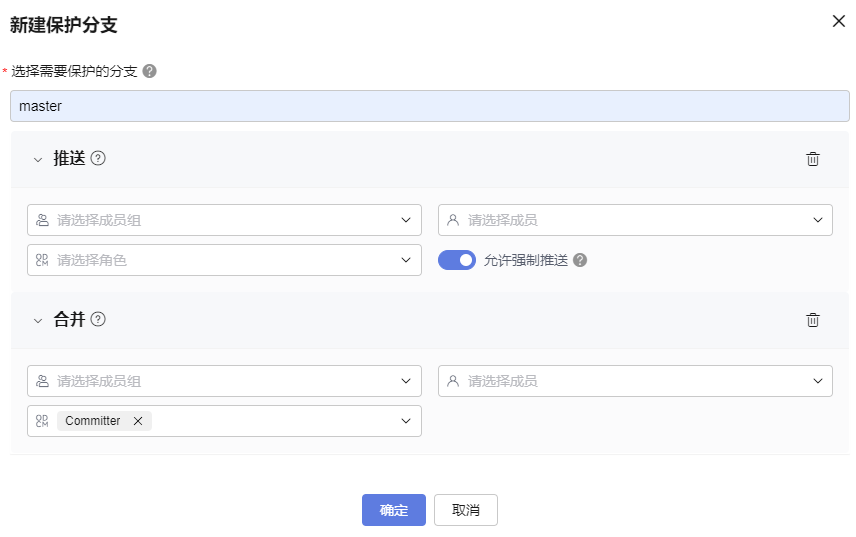Screen dimensions: 856x537
Task: Delete the 推送 section via trash icon
Action: 813,159
